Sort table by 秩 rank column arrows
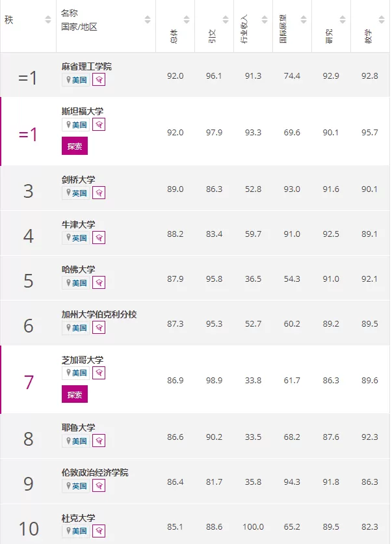 coord(48,20)
